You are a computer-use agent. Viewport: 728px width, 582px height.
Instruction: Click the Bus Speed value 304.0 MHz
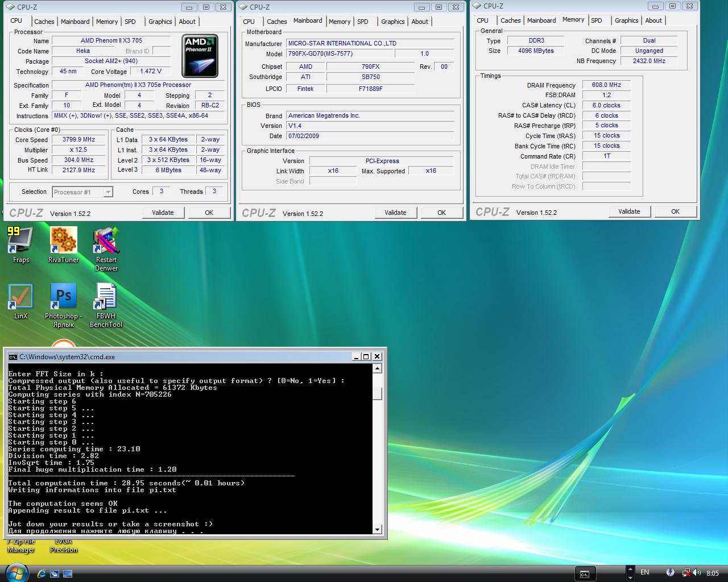[x=78, y=160]
